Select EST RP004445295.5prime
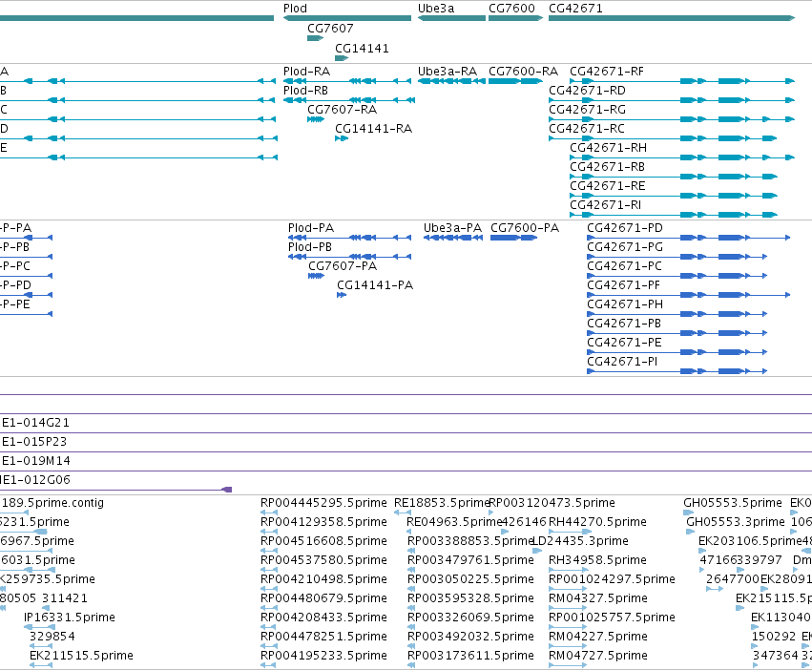This screenshot has width=812, height=670. 323,503
